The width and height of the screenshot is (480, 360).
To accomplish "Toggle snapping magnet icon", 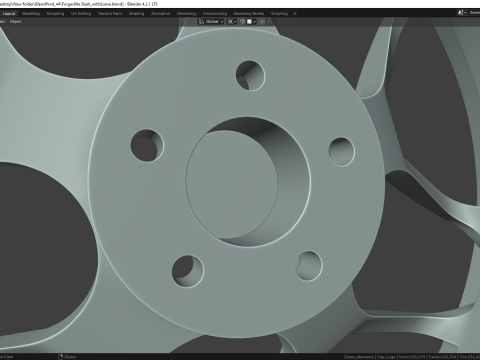I will coord(242,22).
